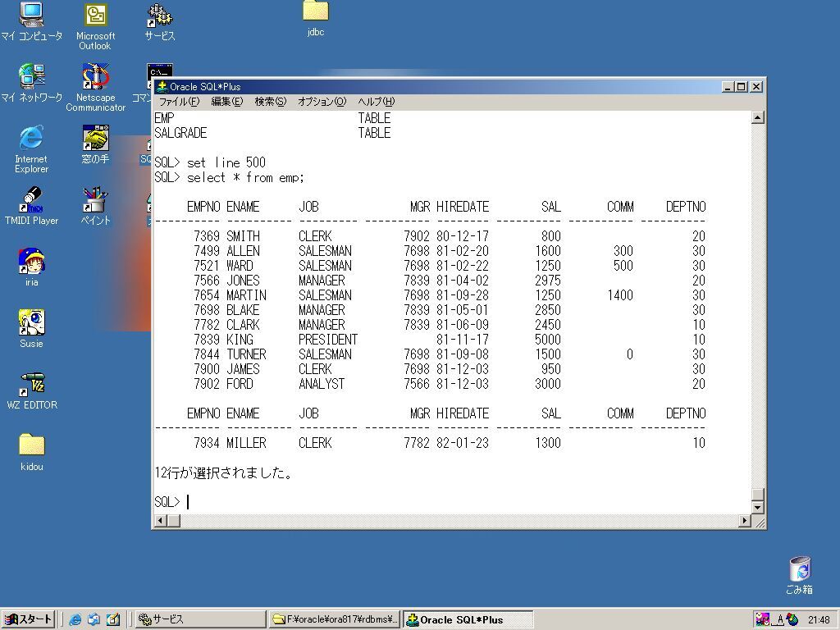
Task: Minimize the Oracle SQL*Plus window
Action: tap(728, 87)
